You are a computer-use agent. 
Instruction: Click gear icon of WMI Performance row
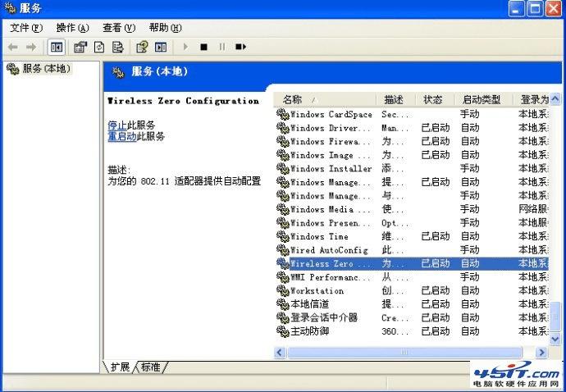coord(283,277)
